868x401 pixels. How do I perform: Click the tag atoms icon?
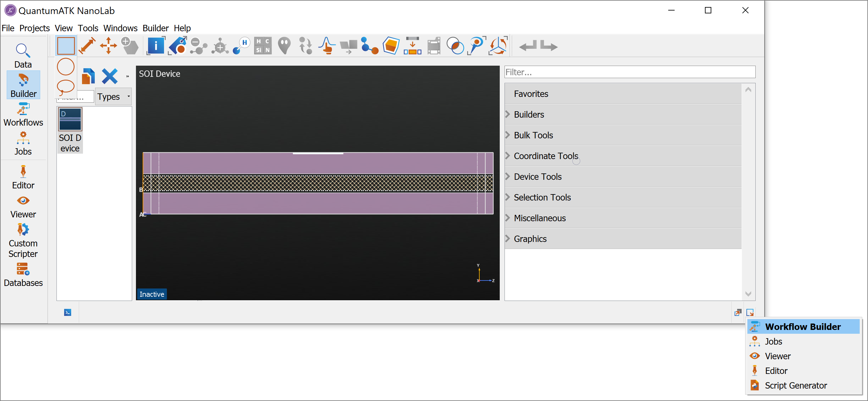click(177, 46)
